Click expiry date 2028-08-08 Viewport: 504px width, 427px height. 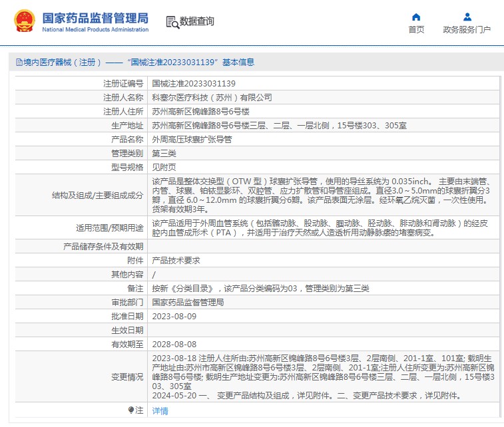point(174,344)
